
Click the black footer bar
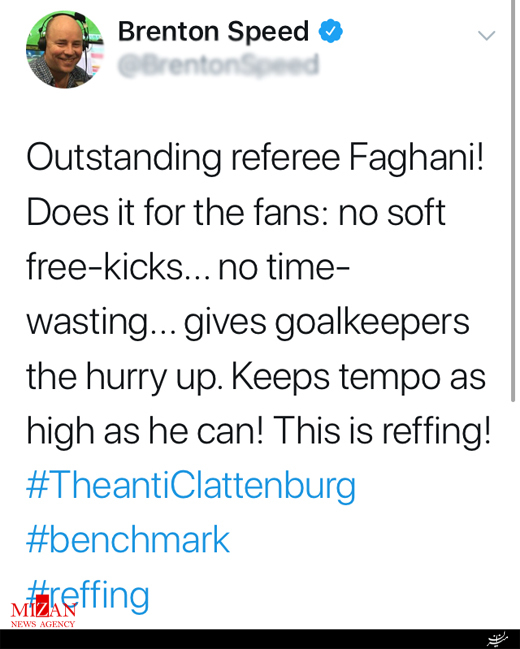click(260, 639)
